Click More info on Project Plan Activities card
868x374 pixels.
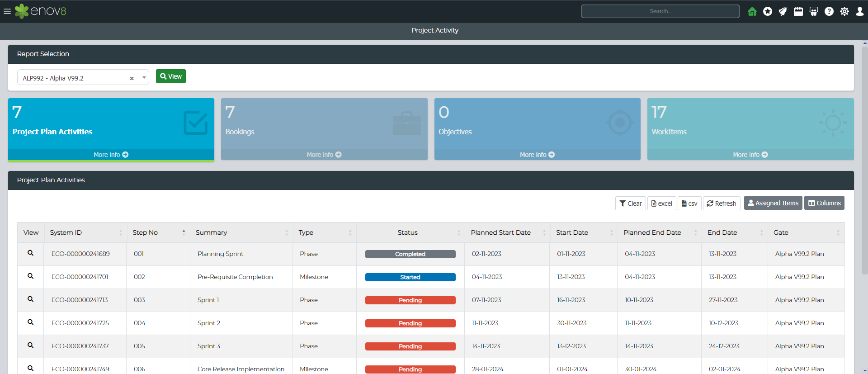point(111,155)
